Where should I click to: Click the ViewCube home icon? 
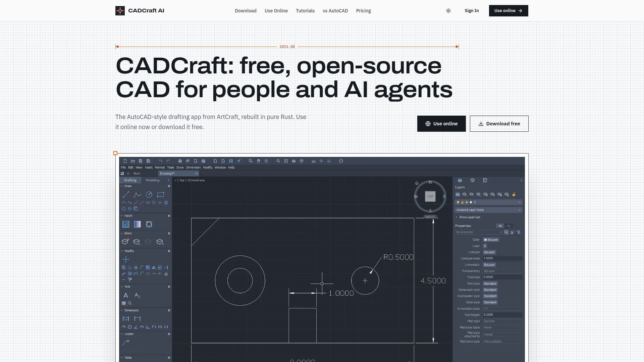(x=417, y=183)
